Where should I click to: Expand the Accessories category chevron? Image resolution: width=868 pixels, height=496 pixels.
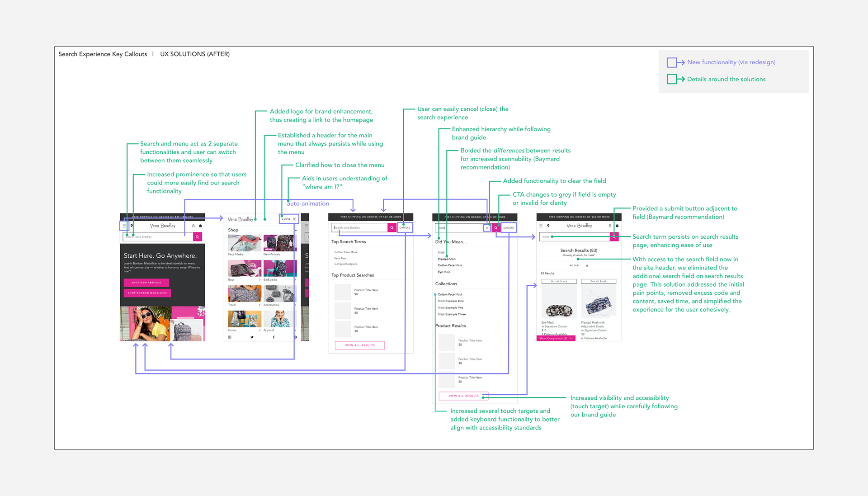click(x=295, y=305)
